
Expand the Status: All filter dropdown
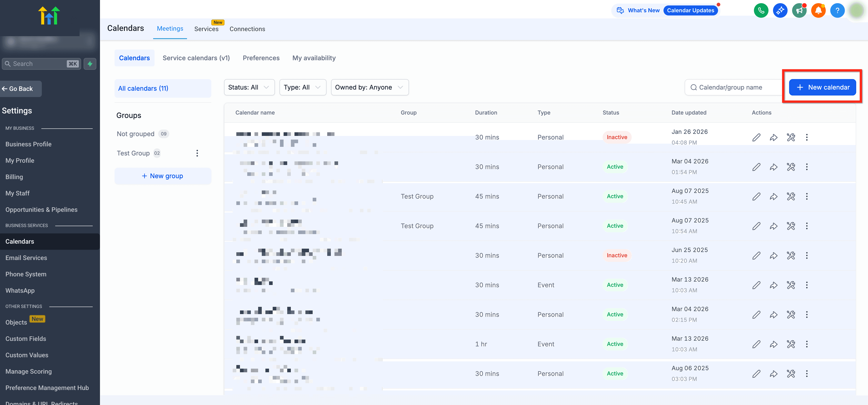pos(249,87)
